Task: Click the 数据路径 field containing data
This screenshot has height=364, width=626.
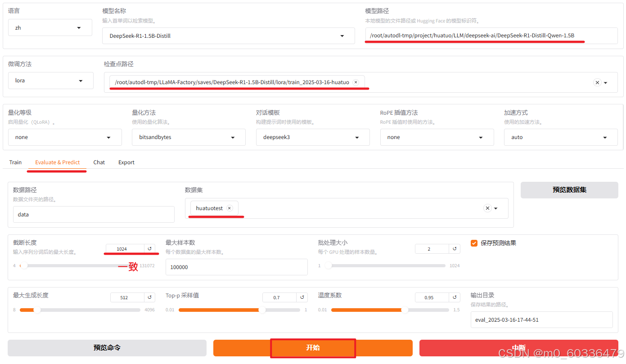Action: [94, 215]
